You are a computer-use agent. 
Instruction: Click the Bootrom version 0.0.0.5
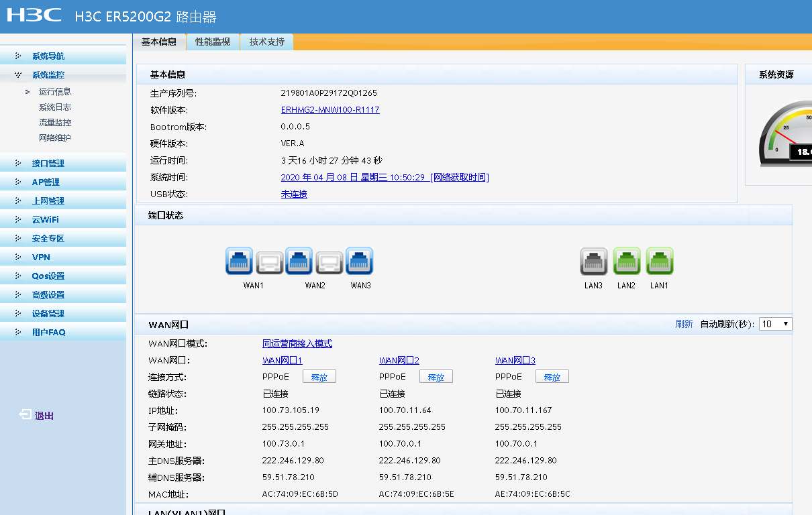(295, 127)
